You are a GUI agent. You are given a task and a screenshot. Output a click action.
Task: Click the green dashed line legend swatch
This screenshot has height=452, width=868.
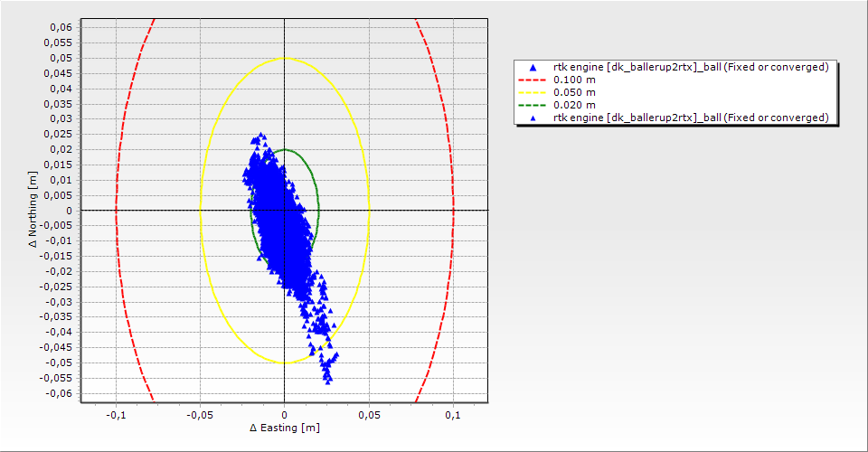tap(533, 105)
